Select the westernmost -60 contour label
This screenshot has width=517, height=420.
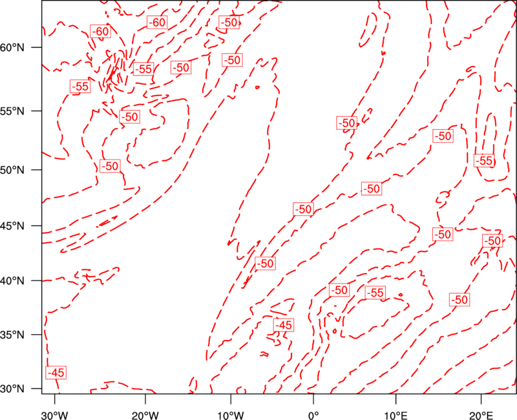coord(100,31)
